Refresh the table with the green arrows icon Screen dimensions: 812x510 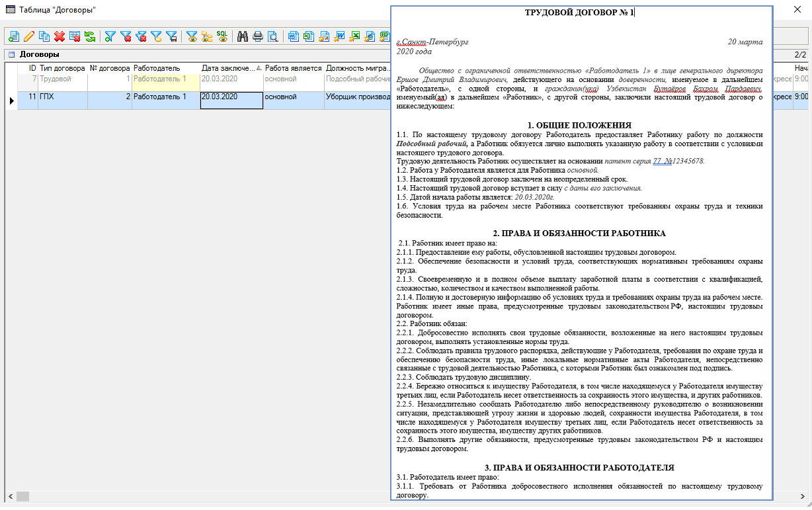(90, 37)
